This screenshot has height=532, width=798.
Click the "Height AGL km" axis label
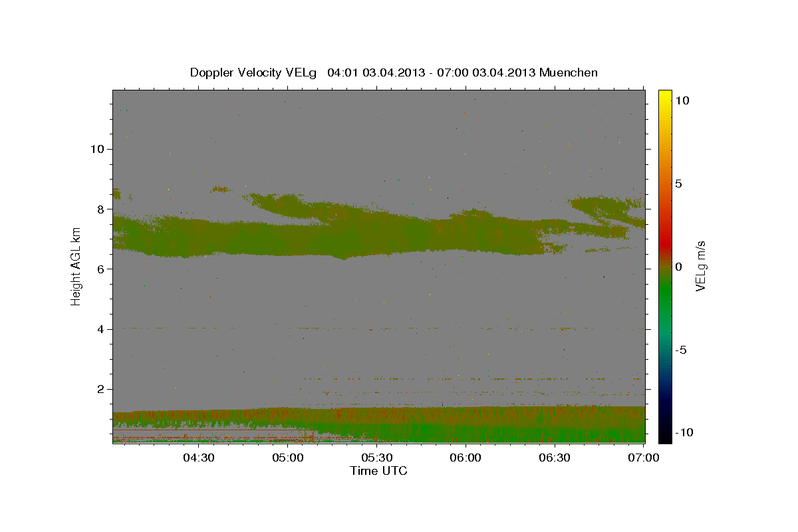[x=76, y=266]
